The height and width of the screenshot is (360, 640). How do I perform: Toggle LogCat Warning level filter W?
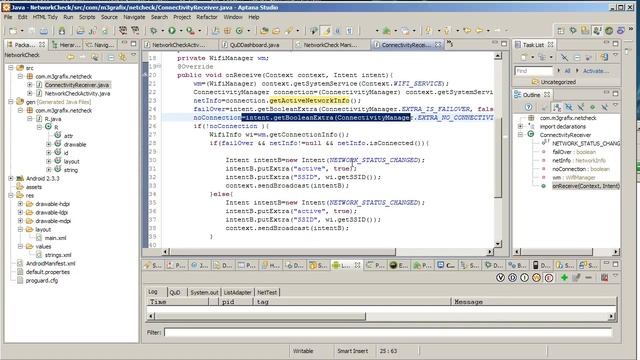pos(536,278)
